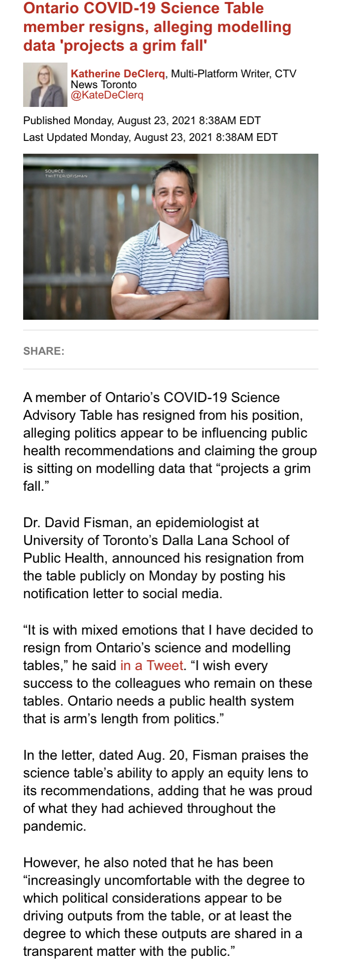Click the Twitter/DFisman source credit on video

point(66,173)
